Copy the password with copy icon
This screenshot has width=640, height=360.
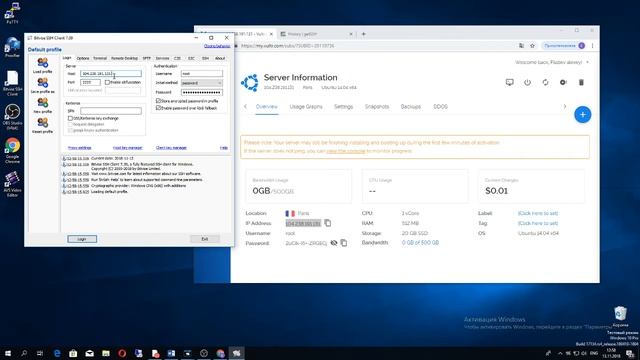[344, 243]
